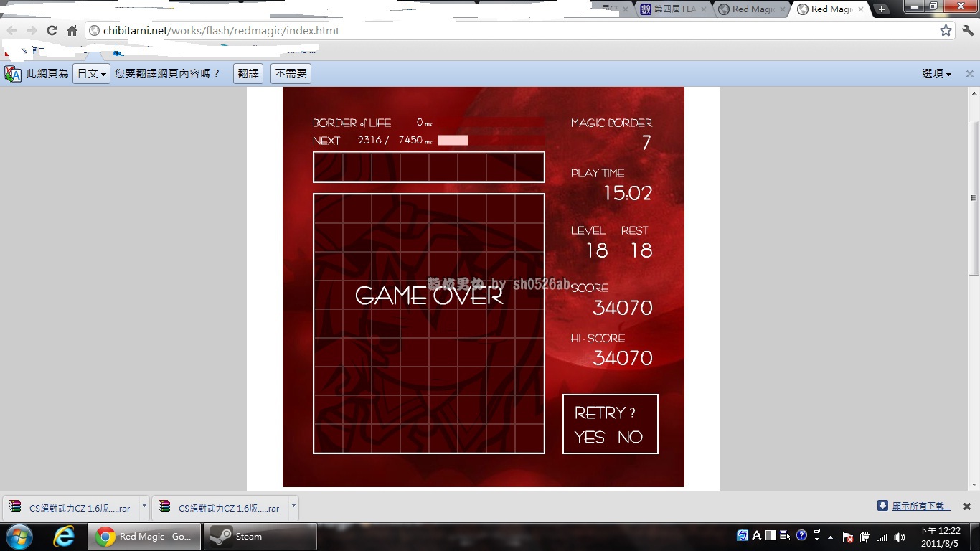
Task: Open the 日文 language dropdown
Action: [91, 74]
